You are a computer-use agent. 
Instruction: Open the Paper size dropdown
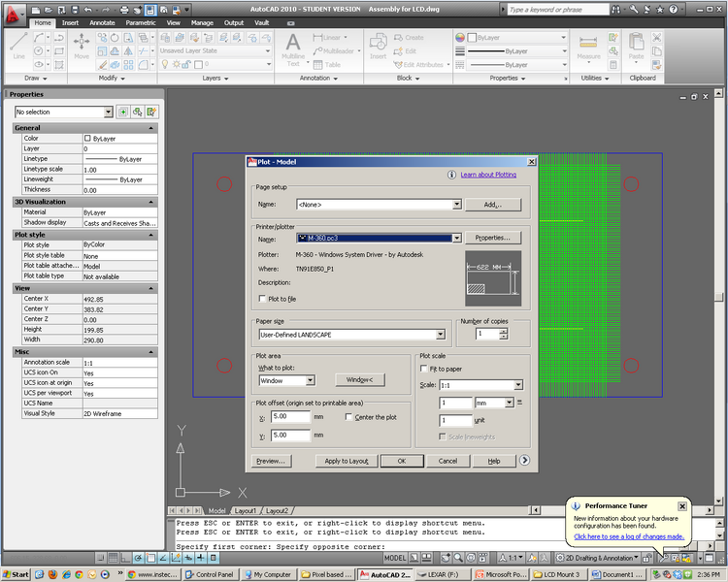[x=441, y=334]
